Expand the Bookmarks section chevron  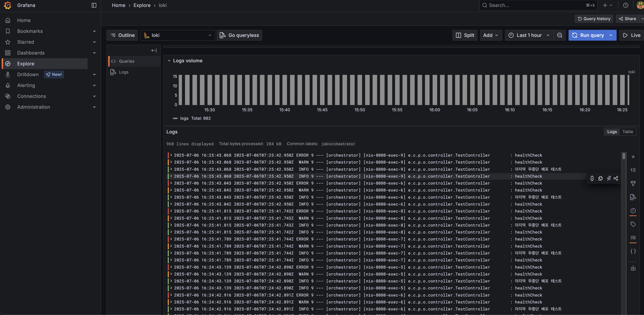tap(94, 31)
